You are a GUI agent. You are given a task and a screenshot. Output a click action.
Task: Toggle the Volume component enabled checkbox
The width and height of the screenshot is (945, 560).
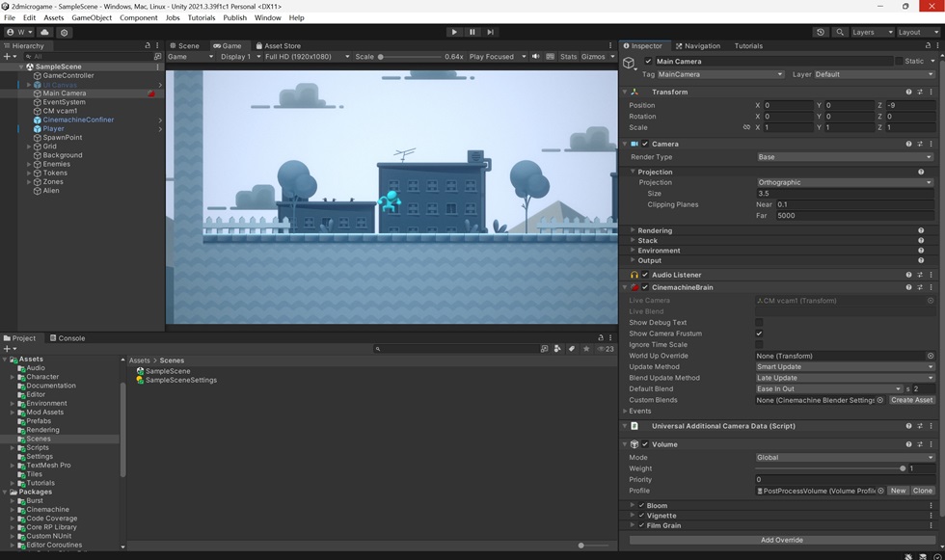click(x=645, y=444)
